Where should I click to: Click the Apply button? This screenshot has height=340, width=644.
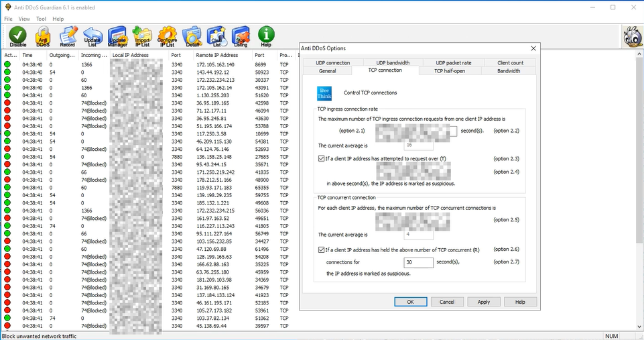click(x=484, y=302)
